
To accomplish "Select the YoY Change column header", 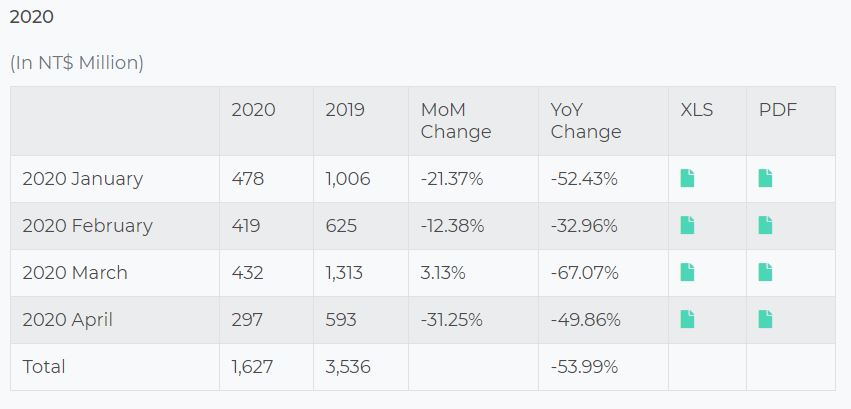I will click(586, 121).
